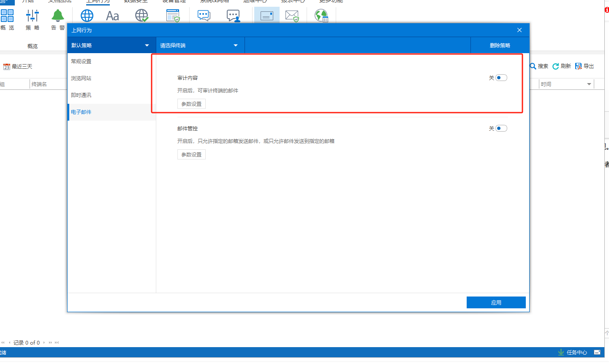Click the Aa keyword icon in ribbon
The width and height of the screenshot is (609, 364).
112,16
